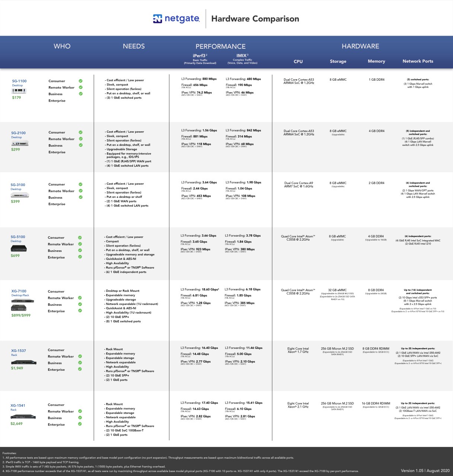Screen dimensions: 453x476
Task: Click SG-1100 Consumer green checkmark
Action: (x=80, y=81)
